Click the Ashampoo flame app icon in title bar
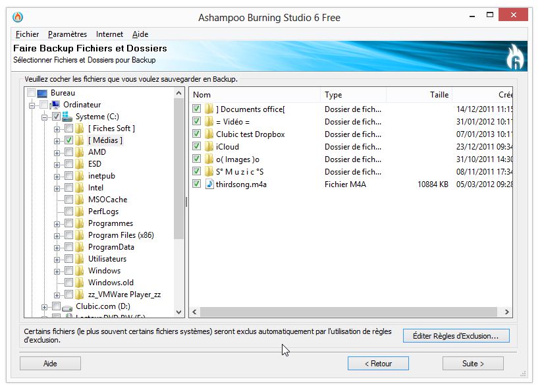 coord(18,17)
